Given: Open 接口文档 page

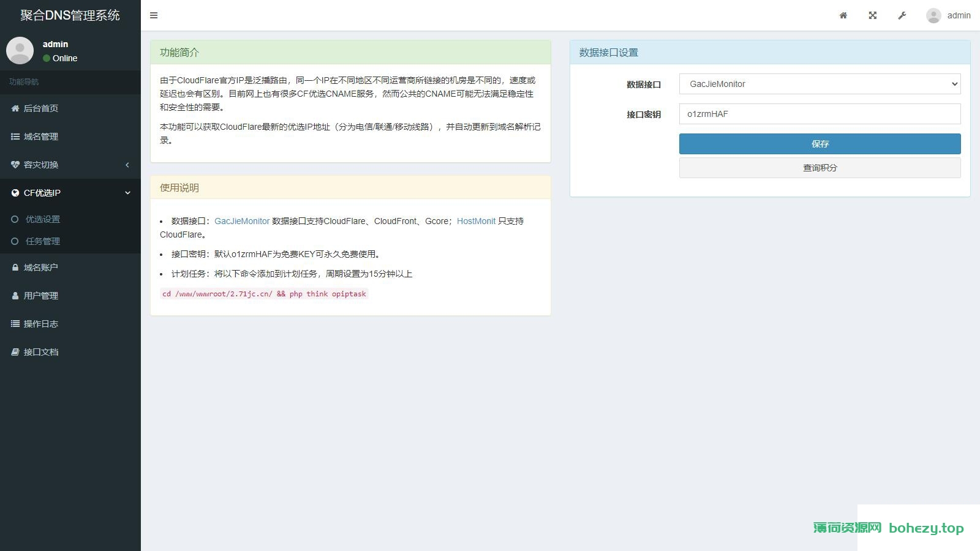Looking at the screenshot, I should (70, 352).
